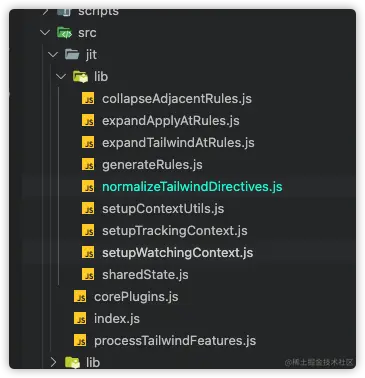Screen dimensions: 365x378
Task: Click the JS icon next to expandApplyAtRules.js
Action: (88, 121)
